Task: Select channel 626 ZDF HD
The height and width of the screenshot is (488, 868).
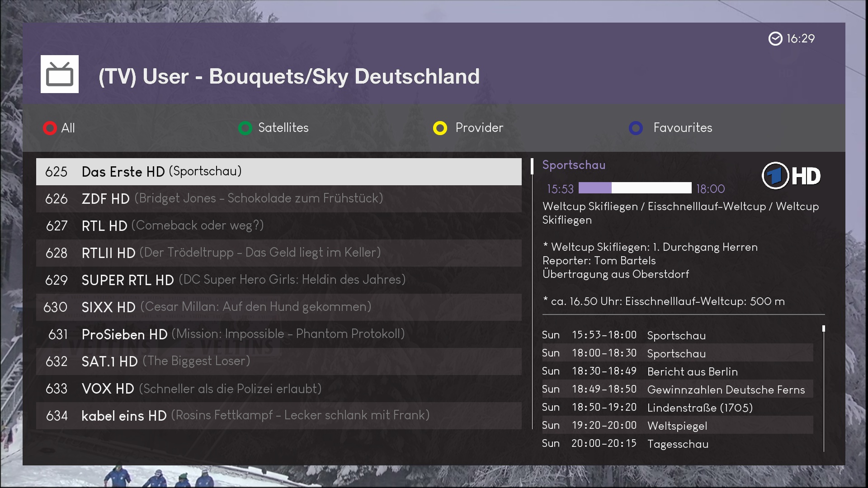Action: click(x=279, y=199)
